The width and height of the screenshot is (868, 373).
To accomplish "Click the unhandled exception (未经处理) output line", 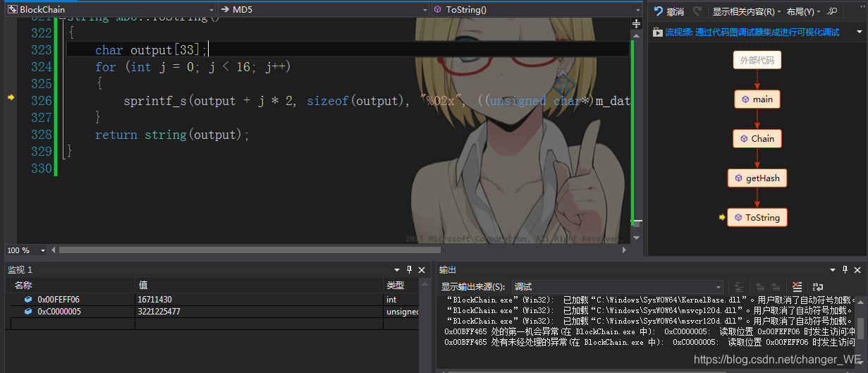I will point(649,343).
